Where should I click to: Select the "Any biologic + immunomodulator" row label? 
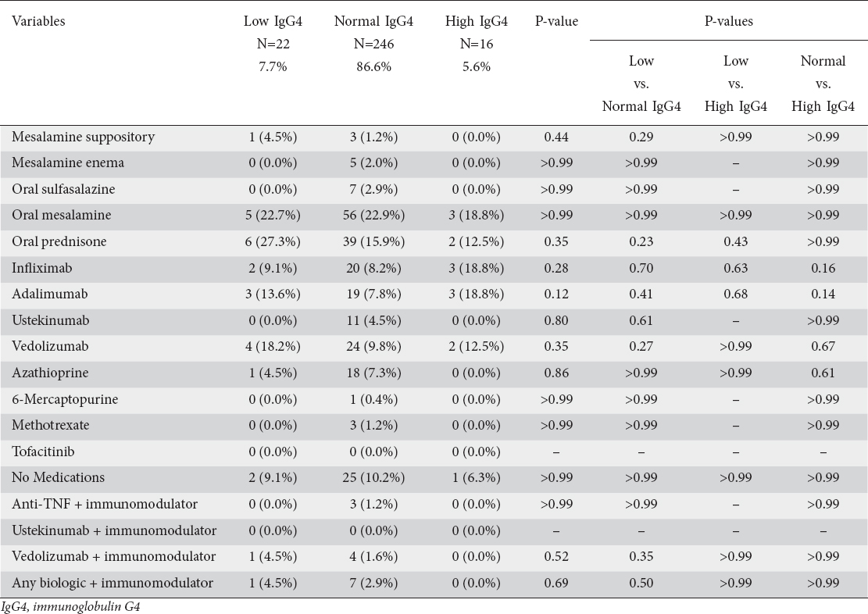[x=113, y=583]
